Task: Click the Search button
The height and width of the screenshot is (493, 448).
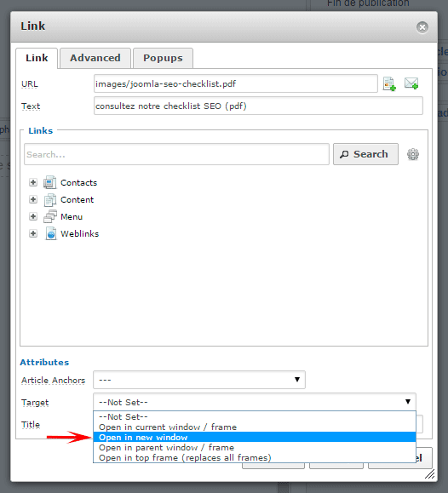Action: [365, 154]
